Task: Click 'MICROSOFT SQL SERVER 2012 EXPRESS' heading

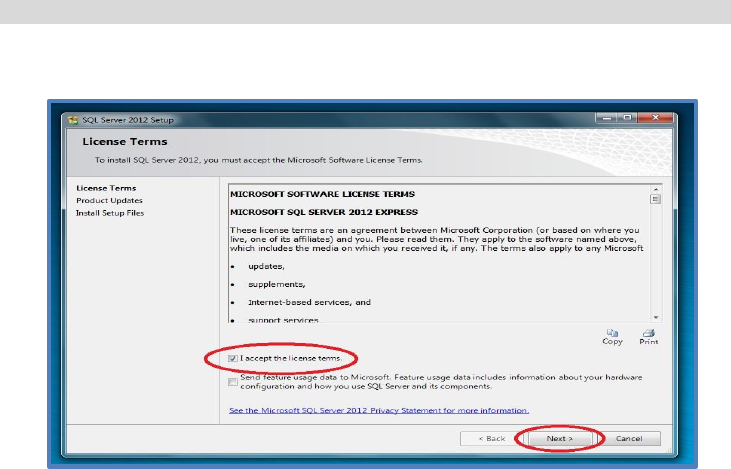Action: (x=324, y=213)
